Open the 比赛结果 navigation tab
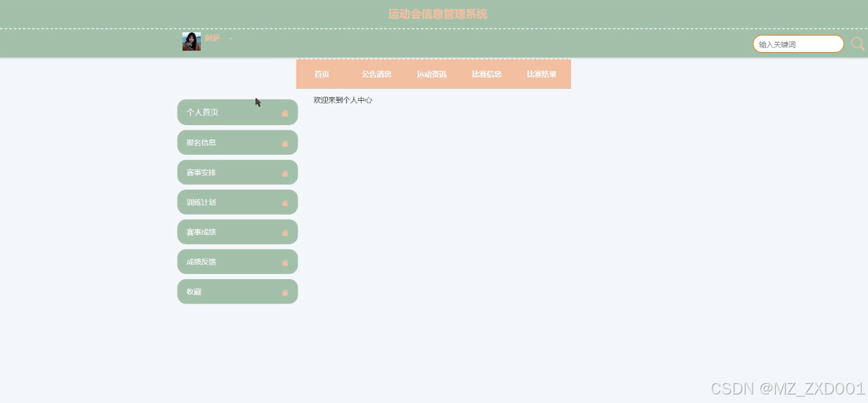The width and height of the screenshot is (868, 403). click(x=541, y=74)
